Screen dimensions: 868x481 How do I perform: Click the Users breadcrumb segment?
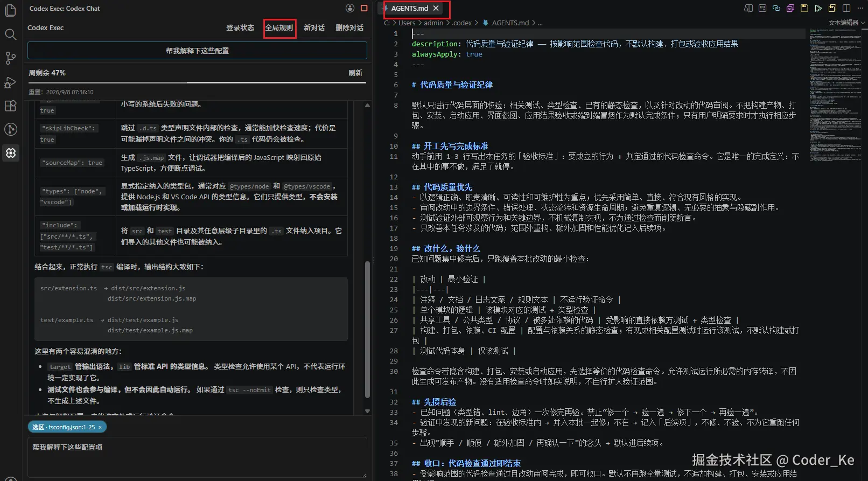click(407, 23)
